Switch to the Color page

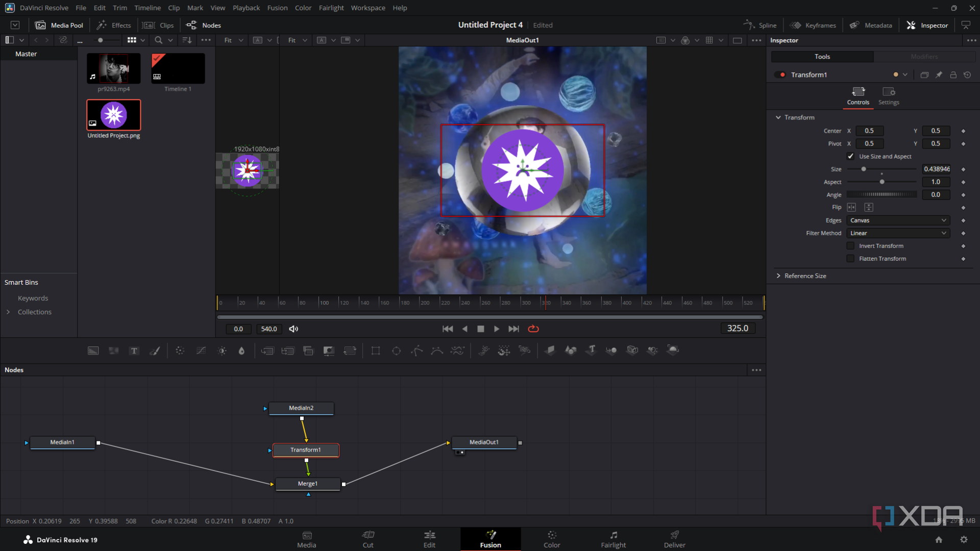tap(552, 539)
